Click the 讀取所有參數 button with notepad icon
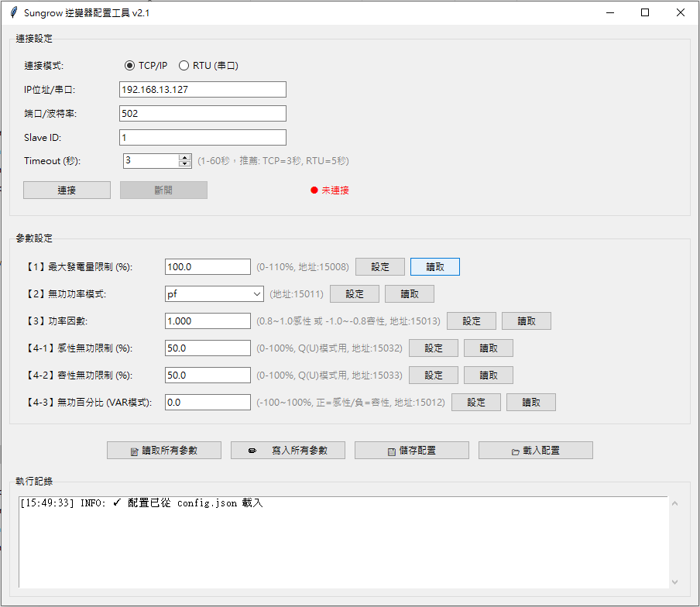The height and width of the screenshot is (607, 700). pos(164,451)
